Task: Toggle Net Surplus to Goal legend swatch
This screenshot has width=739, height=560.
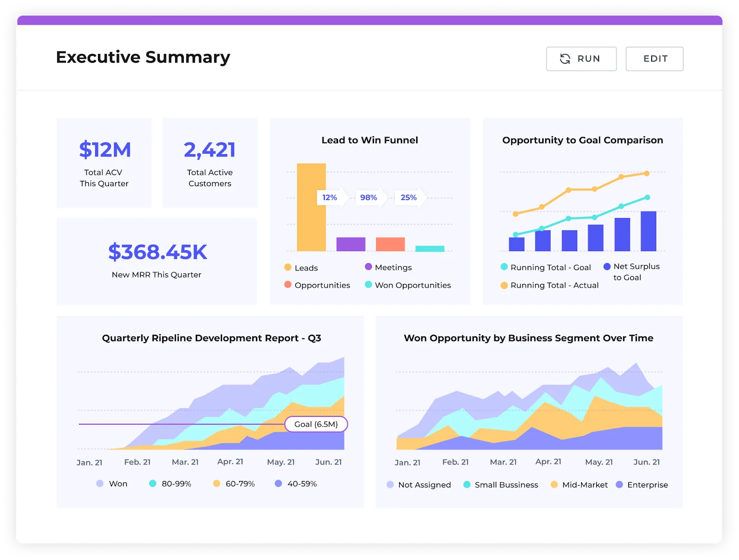Action: pos(607,266)
